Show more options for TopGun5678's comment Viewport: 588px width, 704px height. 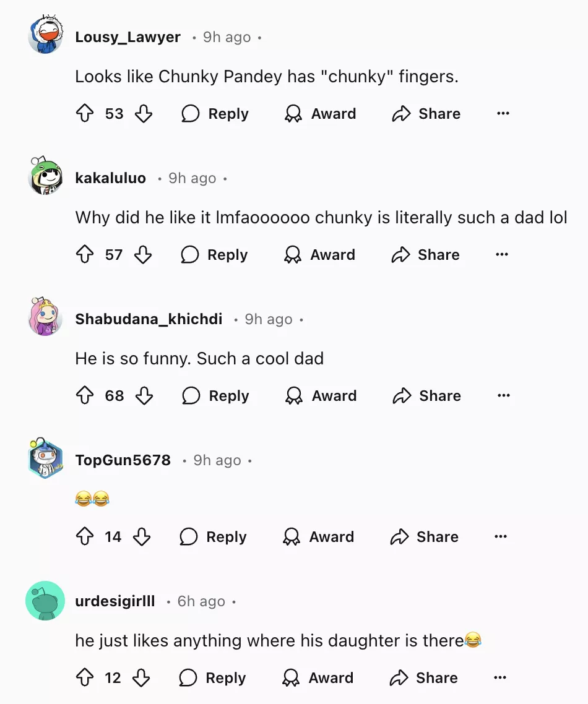(501, 537)
